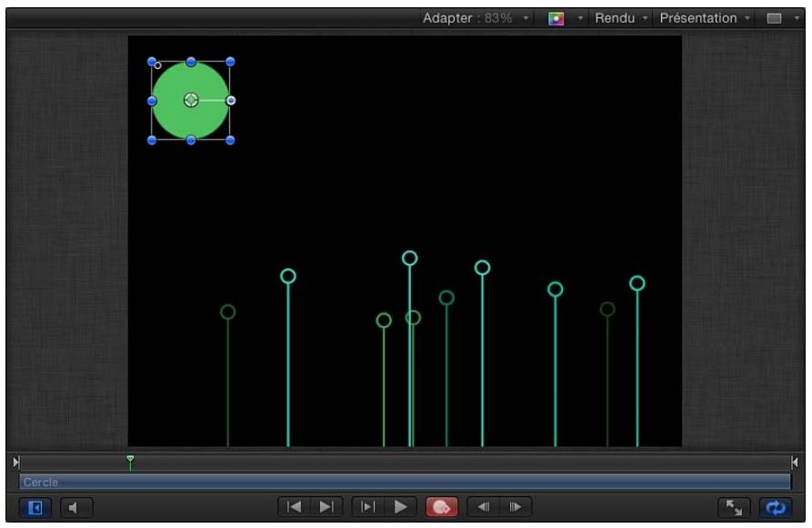Toggle the red Record animation button

(441, 507)
